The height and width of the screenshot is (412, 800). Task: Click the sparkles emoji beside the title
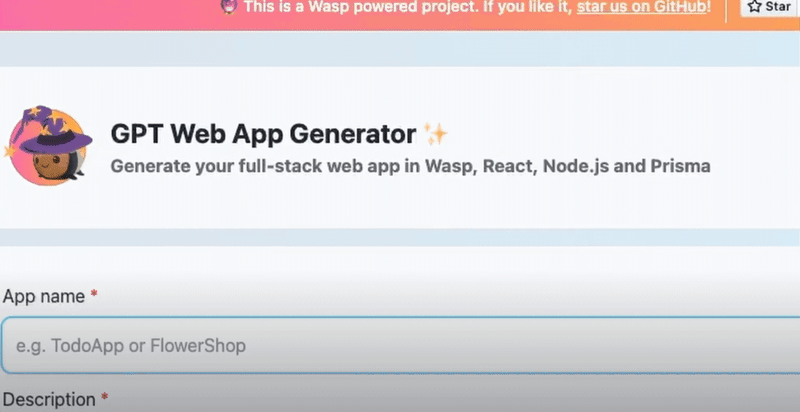436,133
